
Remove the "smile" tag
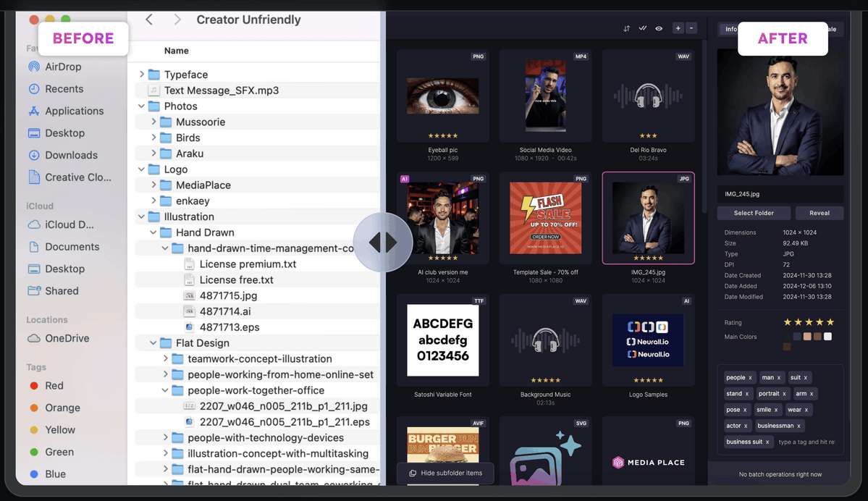coord(775,411)
